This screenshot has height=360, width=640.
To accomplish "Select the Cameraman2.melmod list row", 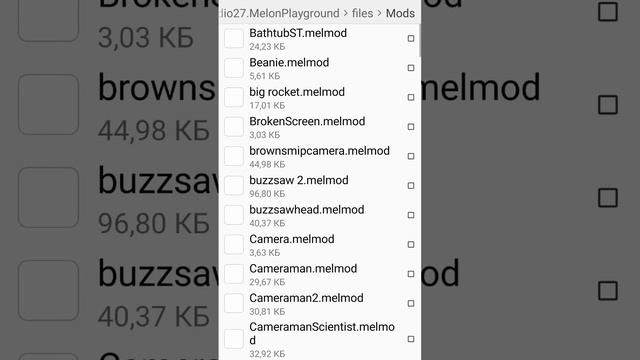I will pyautogui.click(x=320, y=303).
